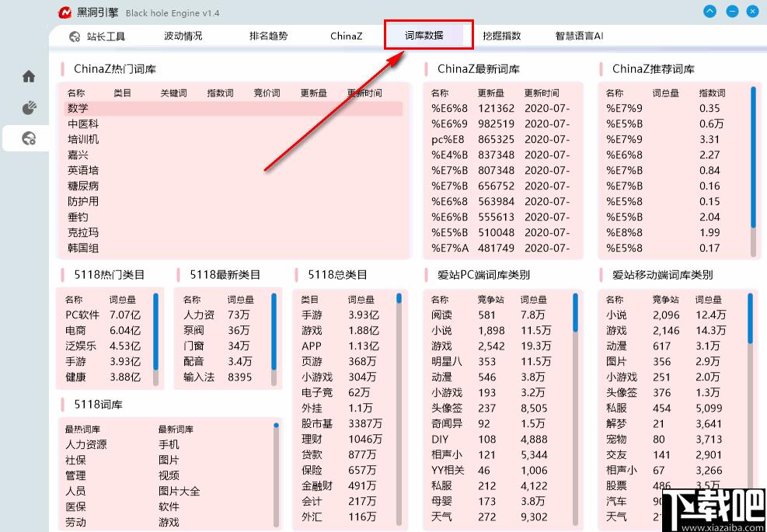Open the ChinaZ tab
The image size is (767, 532).
click(x=347, y=36)
